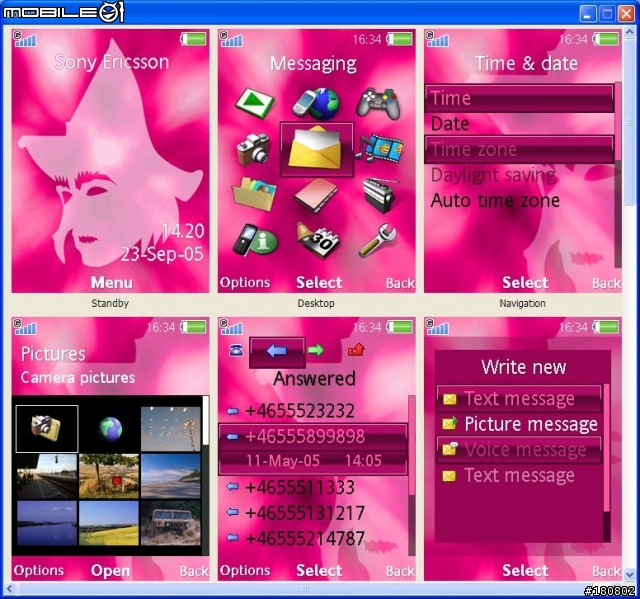Select the train station photo thumbnail
The height and width of the screenshot is (599, 640).
(47, 476)
